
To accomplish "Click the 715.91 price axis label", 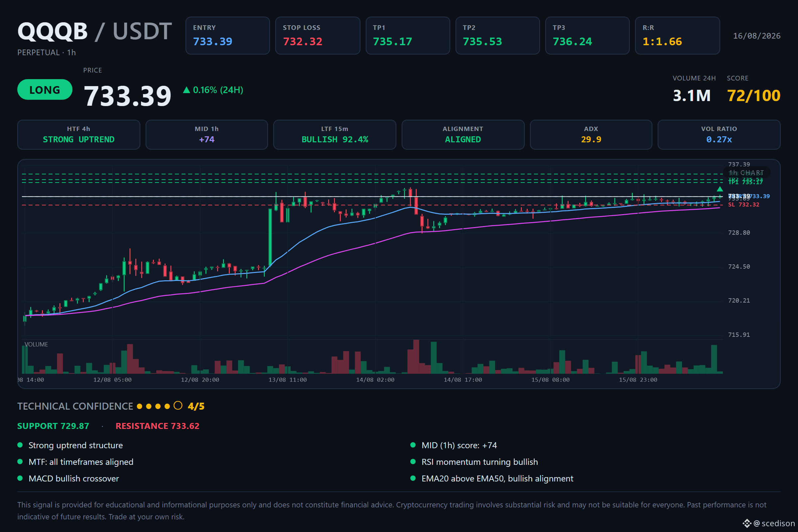I will coord(739,335).
